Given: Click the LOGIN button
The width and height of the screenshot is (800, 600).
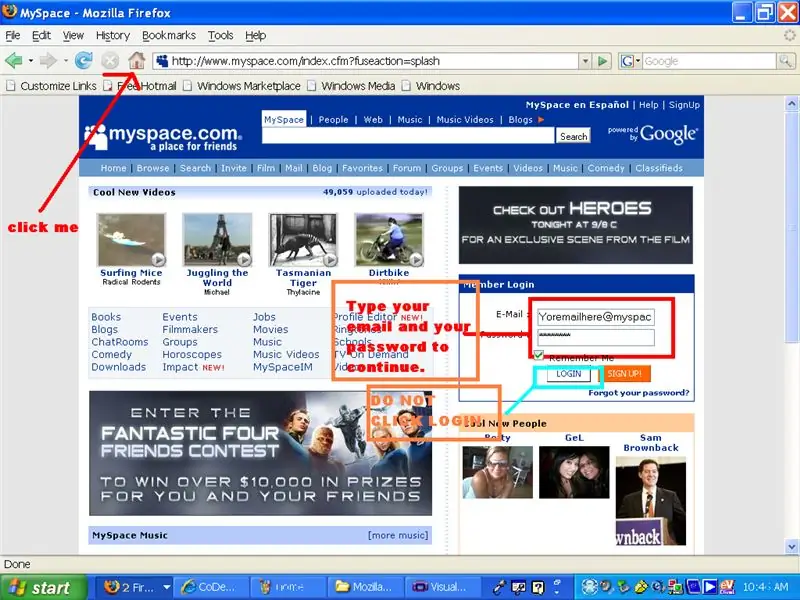Looking at the screenshot, I should click(568, 374).
